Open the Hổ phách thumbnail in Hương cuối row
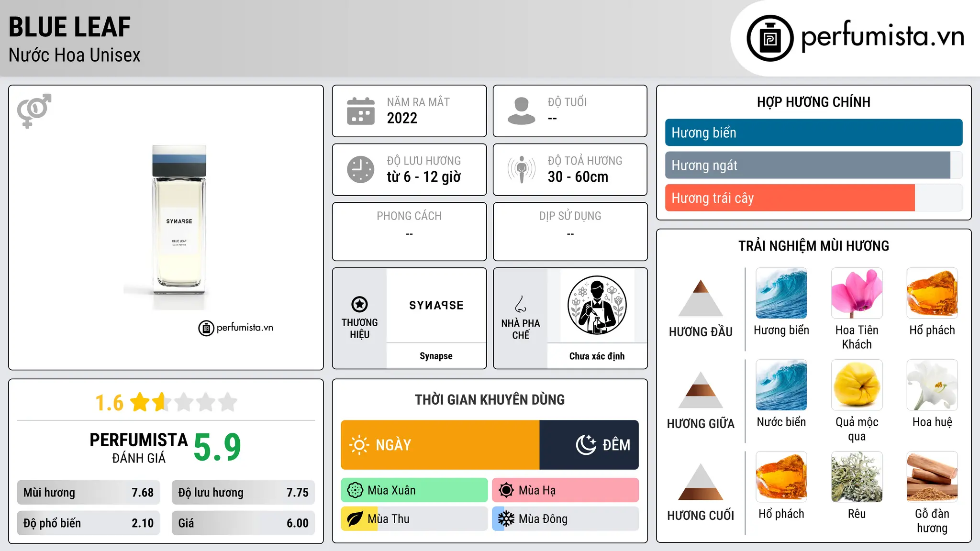Viewport: 980px width, 551px height. (x=781, y=477)
